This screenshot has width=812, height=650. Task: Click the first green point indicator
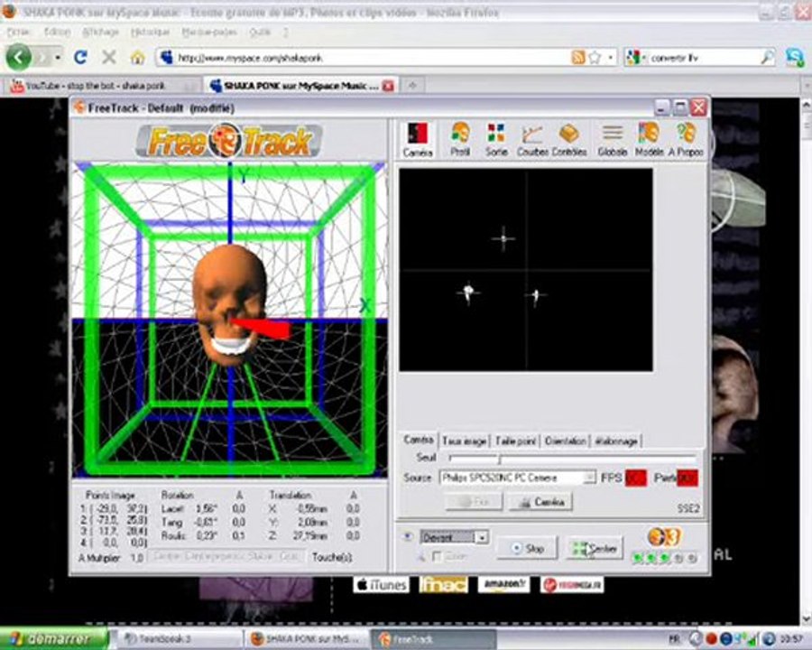coord(638,558)
